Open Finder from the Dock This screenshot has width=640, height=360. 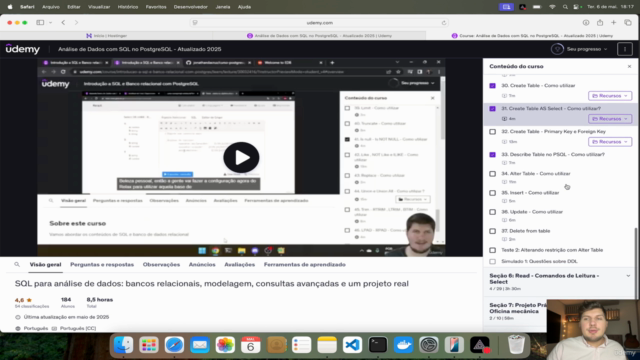coord(123,345)
